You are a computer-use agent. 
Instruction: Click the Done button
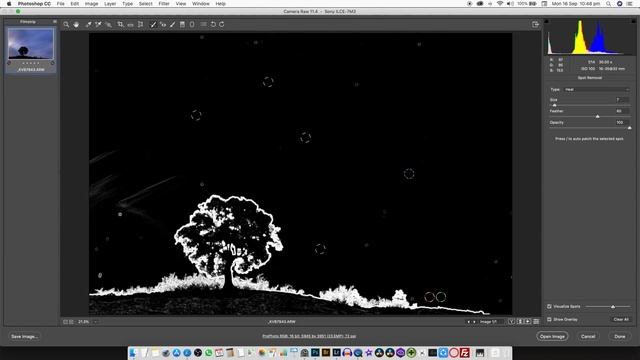click(620, 336)
